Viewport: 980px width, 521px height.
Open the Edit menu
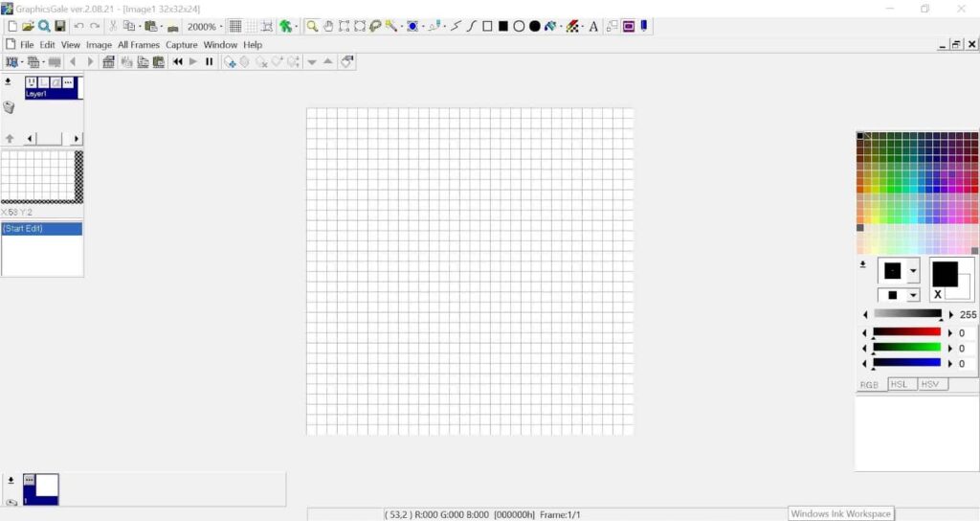[x=48, y=45]
